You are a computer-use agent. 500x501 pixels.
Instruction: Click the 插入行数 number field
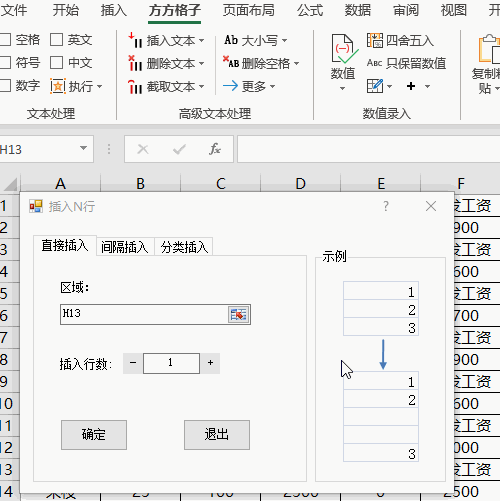[x=171, y=363]
